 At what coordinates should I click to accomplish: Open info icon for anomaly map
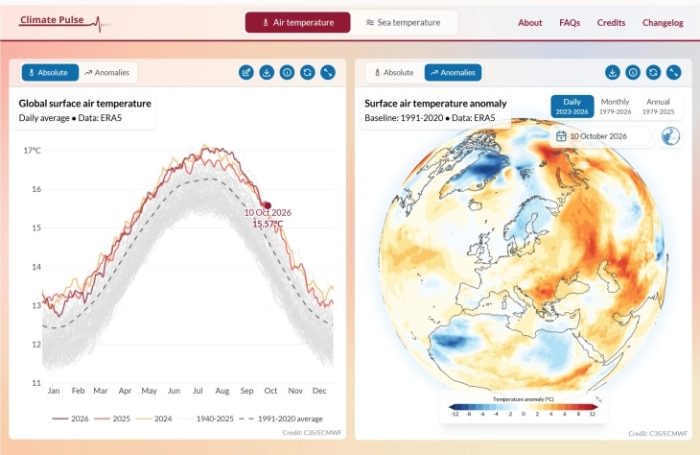tap(633, 72)
